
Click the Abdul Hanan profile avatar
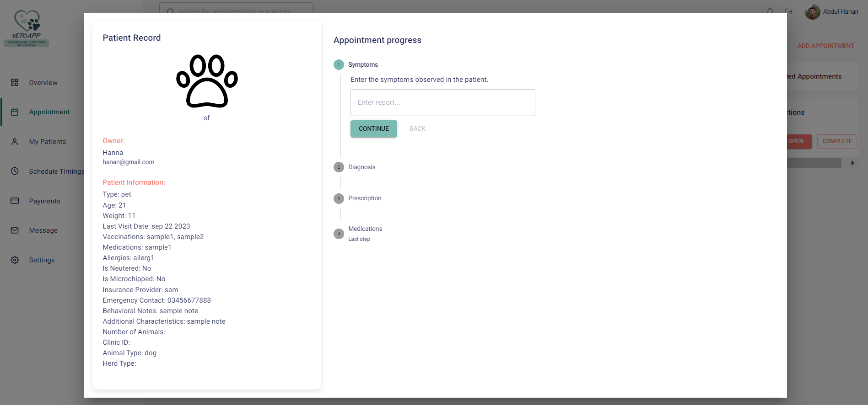813,11
